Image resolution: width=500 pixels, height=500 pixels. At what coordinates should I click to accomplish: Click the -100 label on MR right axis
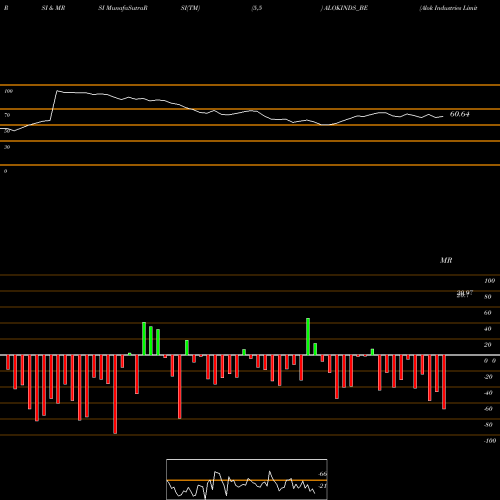tap(490, 441)
